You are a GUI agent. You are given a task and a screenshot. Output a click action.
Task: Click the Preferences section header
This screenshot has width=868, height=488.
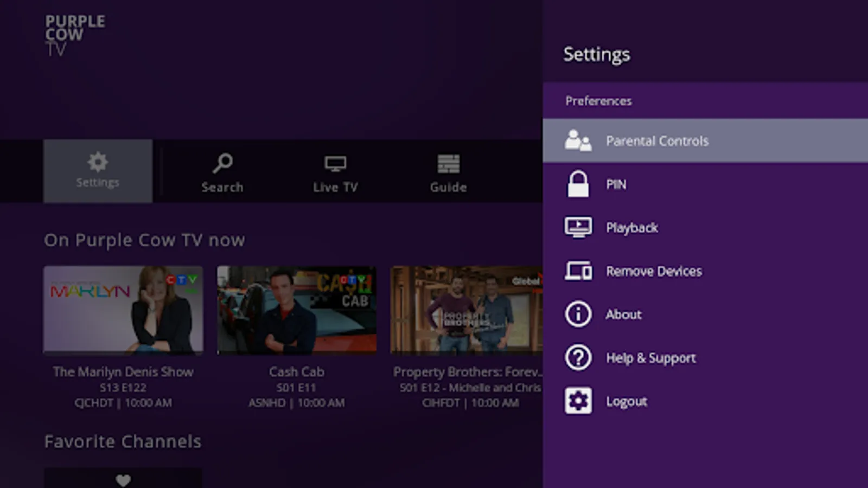point(598,101)
